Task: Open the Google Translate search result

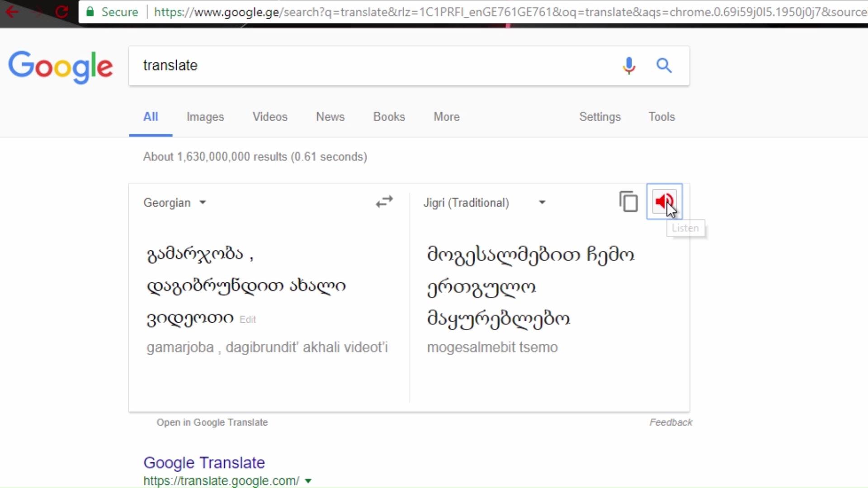Action: pyautogui.click(x=204, y=463)
